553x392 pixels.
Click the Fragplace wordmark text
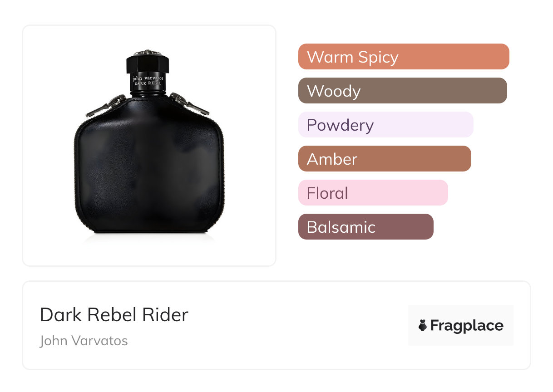coord(467,325)
